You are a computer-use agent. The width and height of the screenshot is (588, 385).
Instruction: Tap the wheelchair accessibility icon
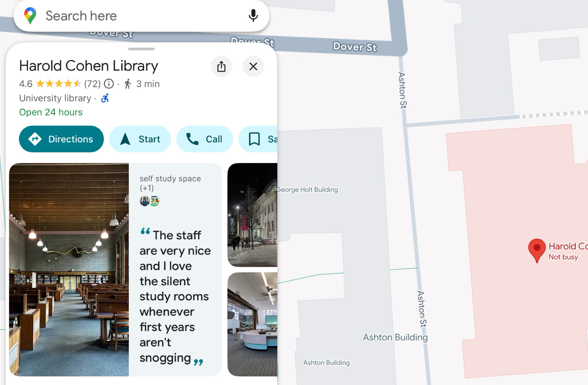pos(105,98)
